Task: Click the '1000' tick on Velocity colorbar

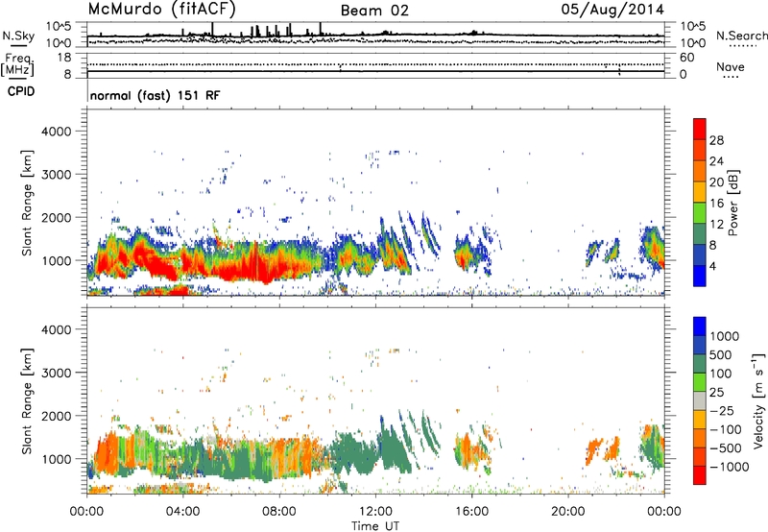Action: [x=725, y=336]
